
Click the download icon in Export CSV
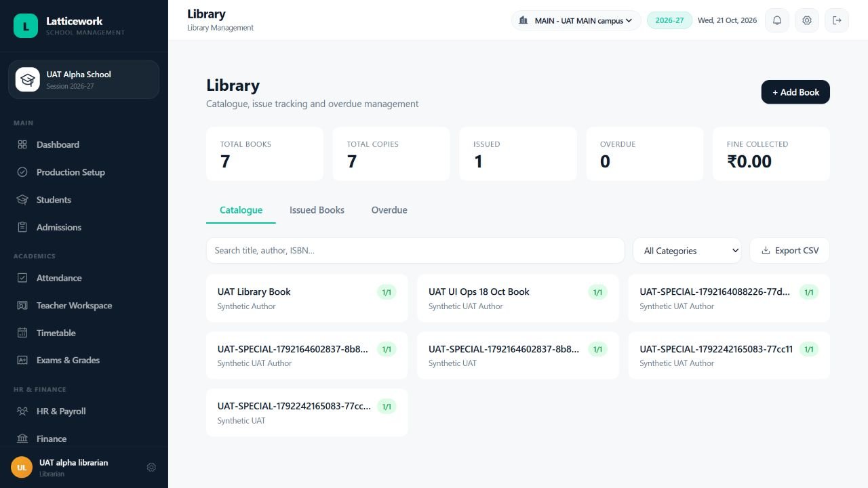click(x=766, y=250)
